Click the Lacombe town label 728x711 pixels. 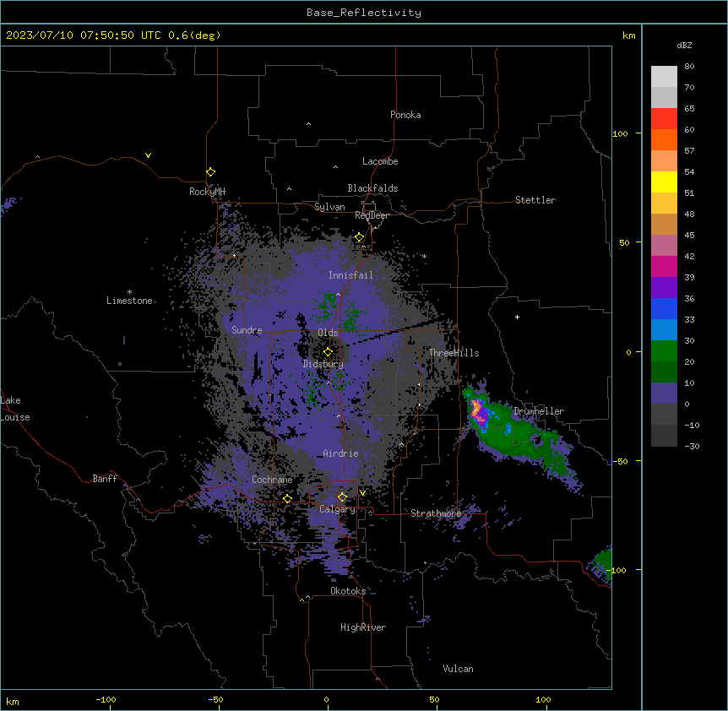tap(380, 161)
